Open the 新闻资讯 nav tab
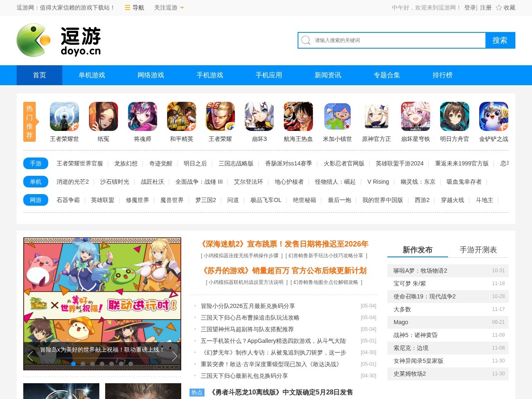 (x=328, y=75)
